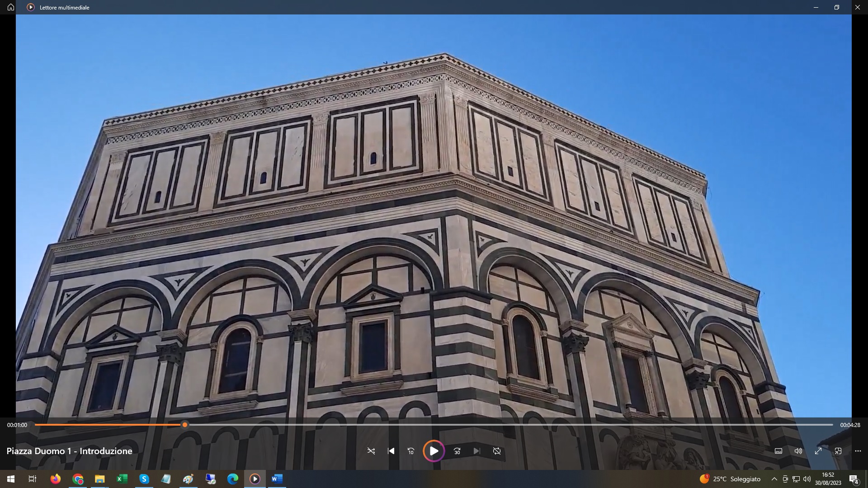
Task: Open the notification center with 4 notifications
Action: tap(854, 479)
